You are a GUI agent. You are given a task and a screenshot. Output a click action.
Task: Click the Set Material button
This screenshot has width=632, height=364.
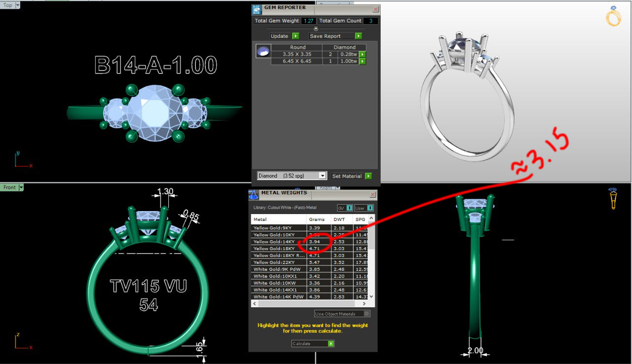(347, 176)
